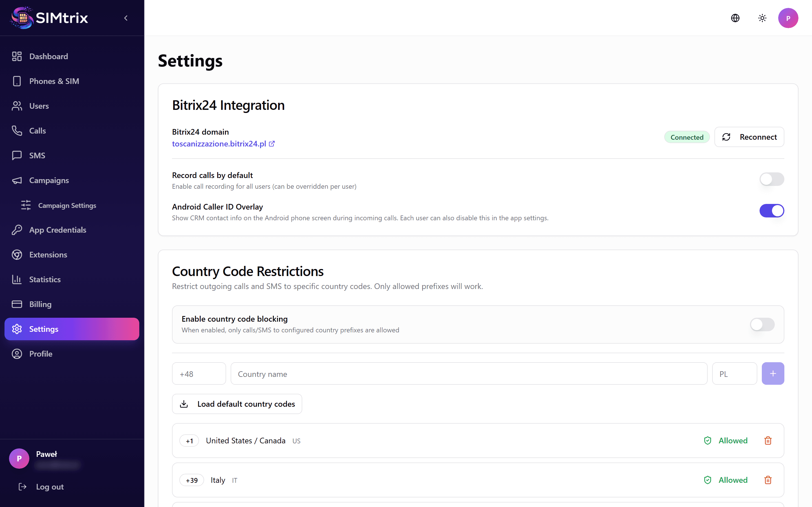Enable Record calls by default
812x507 pixels.
point(771,179)
